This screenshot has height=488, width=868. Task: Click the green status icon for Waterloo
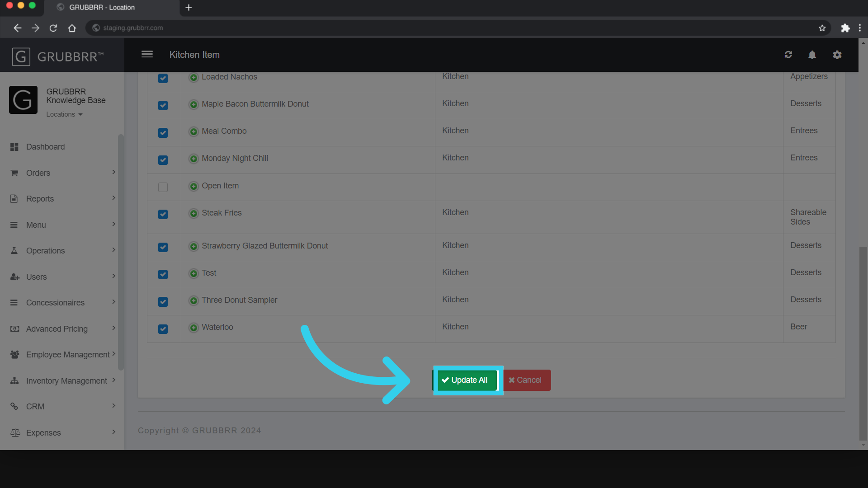194,327
